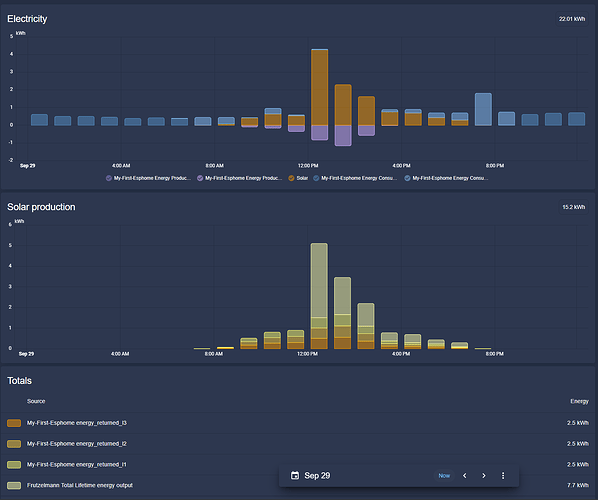Select My-First-Esphome energy_returned_l1 row text

pyautogui.click(x=77, y=465)
